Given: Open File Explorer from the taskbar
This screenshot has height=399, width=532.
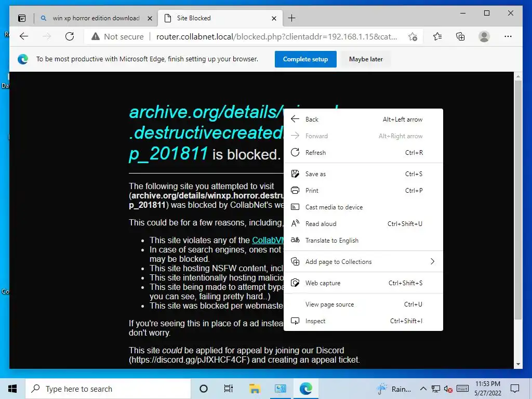Looking at the screenshot, I should click(255, 389).
